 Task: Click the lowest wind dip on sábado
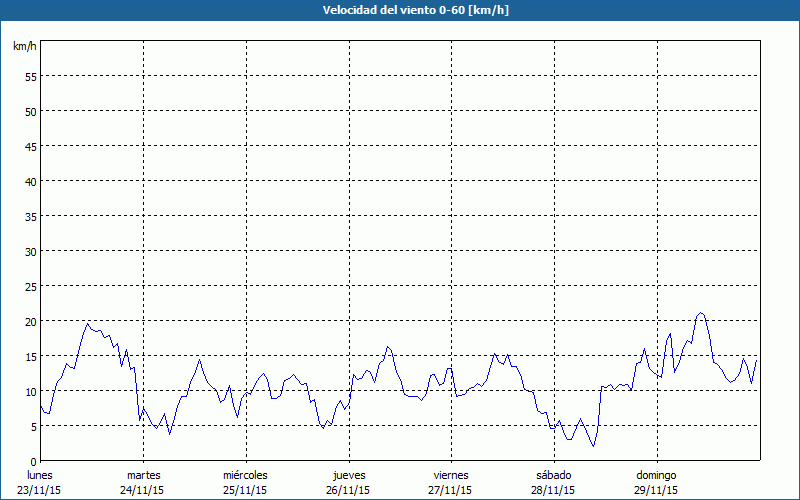[x=593, y=446]
